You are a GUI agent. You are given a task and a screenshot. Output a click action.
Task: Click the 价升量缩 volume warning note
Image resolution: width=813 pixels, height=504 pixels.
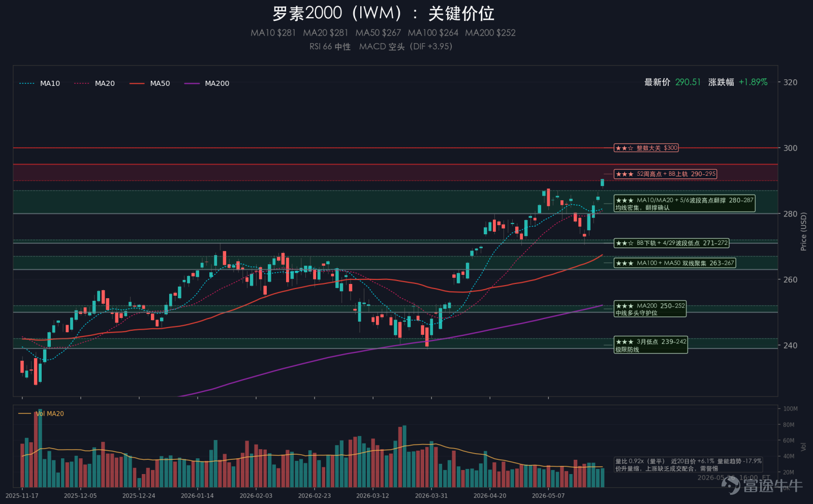(667, 468)
